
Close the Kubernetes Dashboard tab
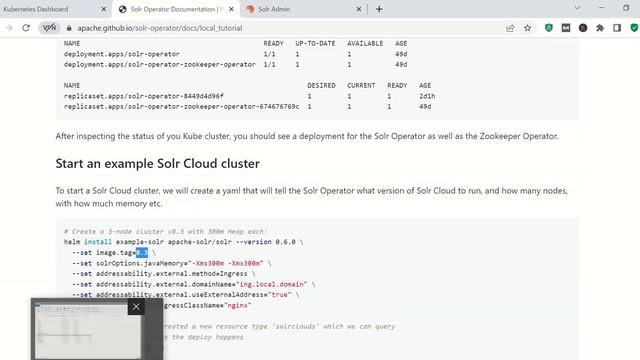pyautogui.click(x=103, y=9)
